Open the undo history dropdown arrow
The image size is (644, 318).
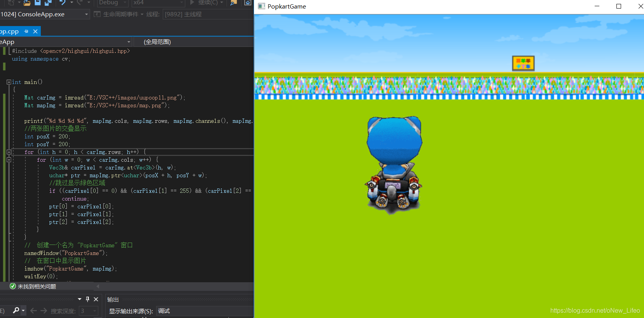[x=71, y=3]
